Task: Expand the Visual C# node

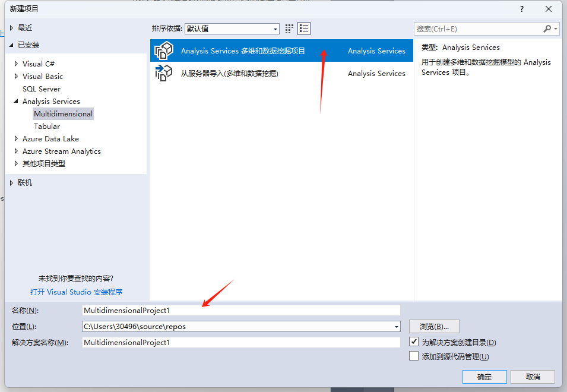Action: tap(16, 64)
